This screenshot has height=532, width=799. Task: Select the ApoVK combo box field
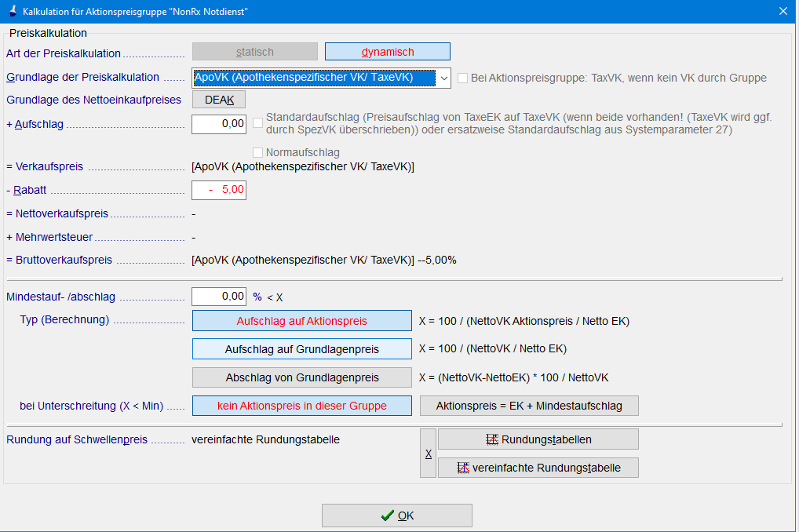click(x=313, y=78)
